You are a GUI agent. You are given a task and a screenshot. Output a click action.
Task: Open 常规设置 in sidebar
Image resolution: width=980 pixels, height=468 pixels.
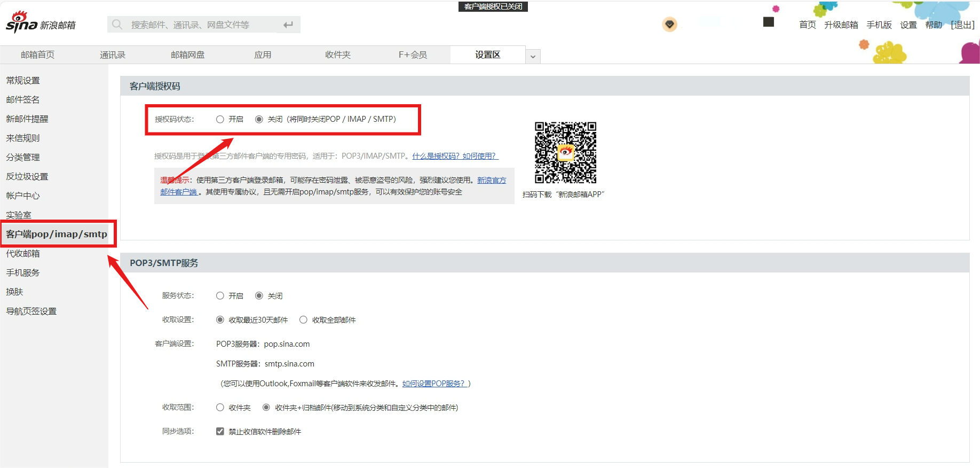point(23,80)
